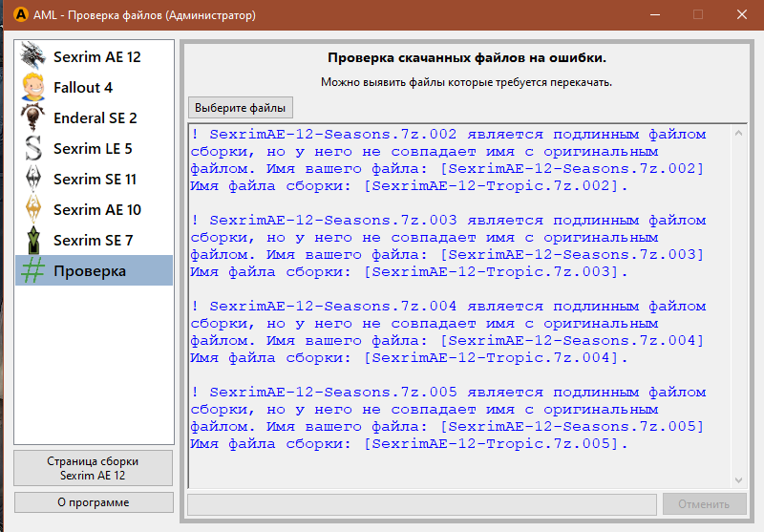Screen dimensions: 764x532
Task: Click the progress bar at the bottom
Action: point(421,504)
